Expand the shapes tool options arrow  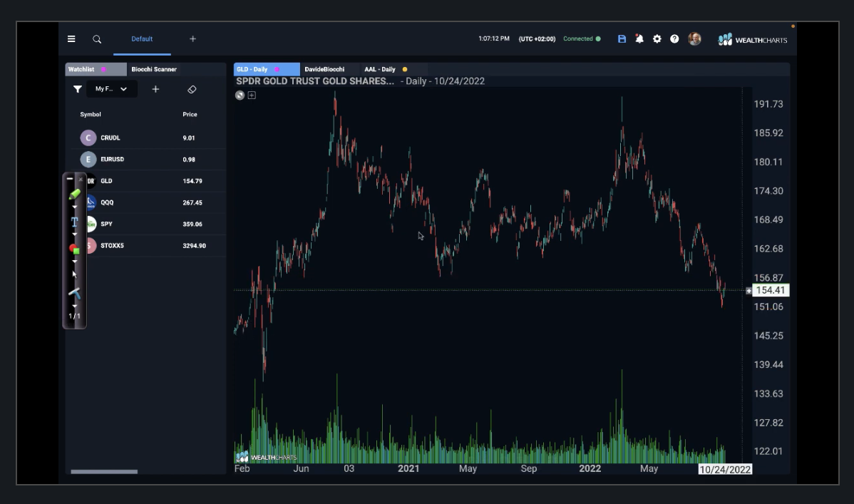[x=75, y=262]
